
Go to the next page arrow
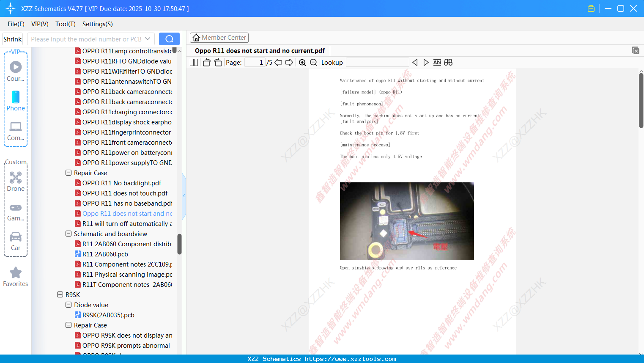(289, 63)
